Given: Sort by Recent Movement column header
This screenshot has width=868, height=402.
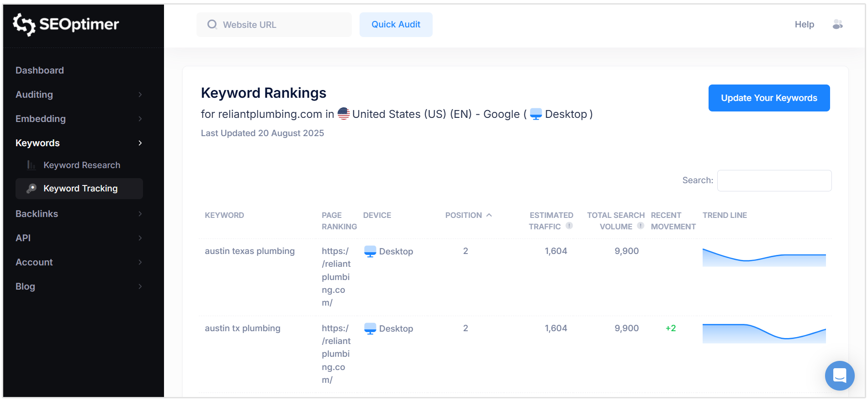Looking at the screenshot, I should point(673,221).
